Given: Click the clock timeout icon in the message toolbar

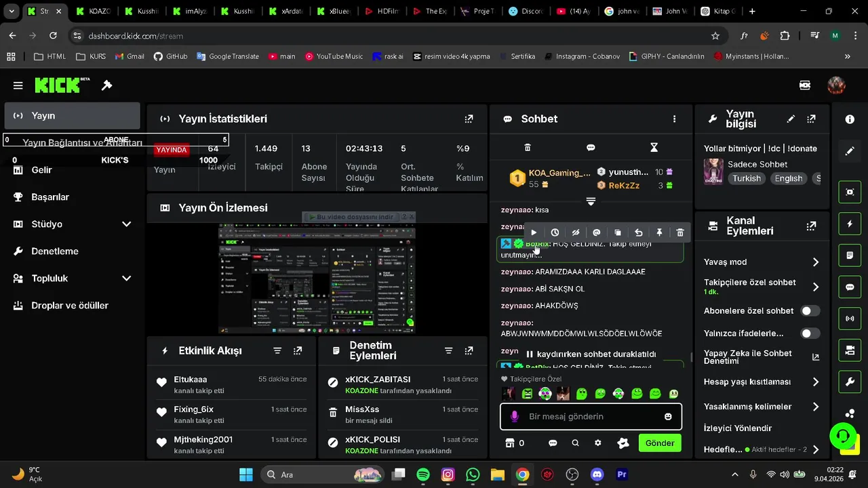Looking at the screenshot, I should tap(555, 232).
